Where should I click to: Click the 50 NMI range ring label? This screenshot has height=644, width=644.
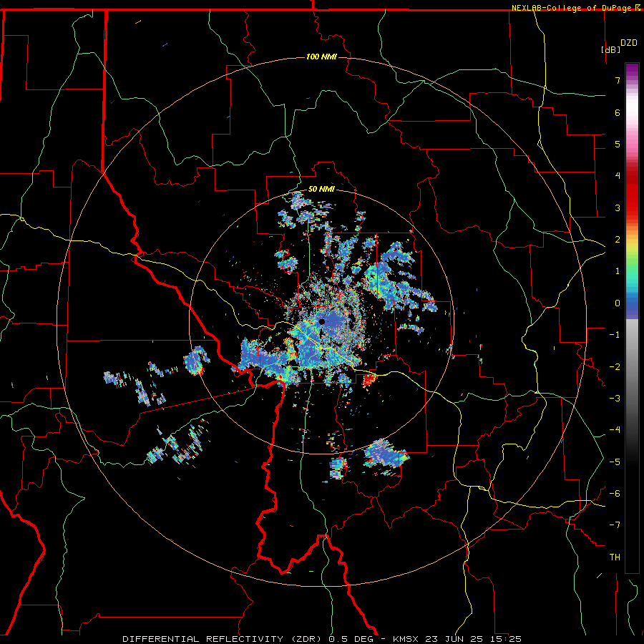(321, 189)
